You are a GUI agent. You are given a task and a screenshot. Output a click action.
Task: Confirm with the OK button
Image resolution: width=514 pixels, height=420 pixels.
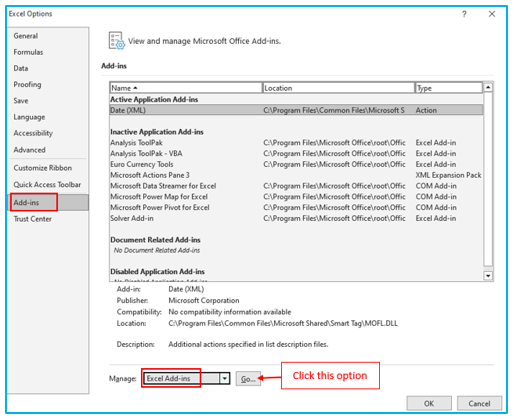429,403
